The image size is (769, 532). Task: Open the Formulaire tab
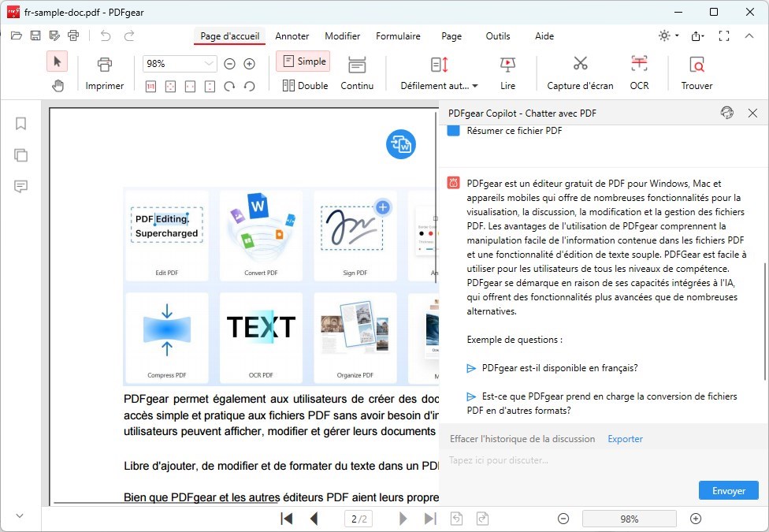(398, 35)
